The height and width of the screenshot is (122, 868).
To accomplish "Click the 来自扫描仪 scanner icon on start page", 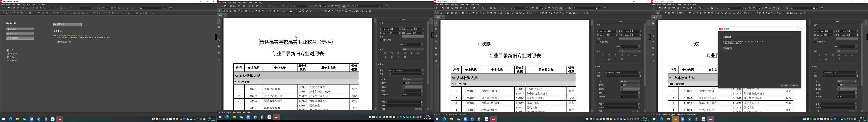I will click(8, 38).
